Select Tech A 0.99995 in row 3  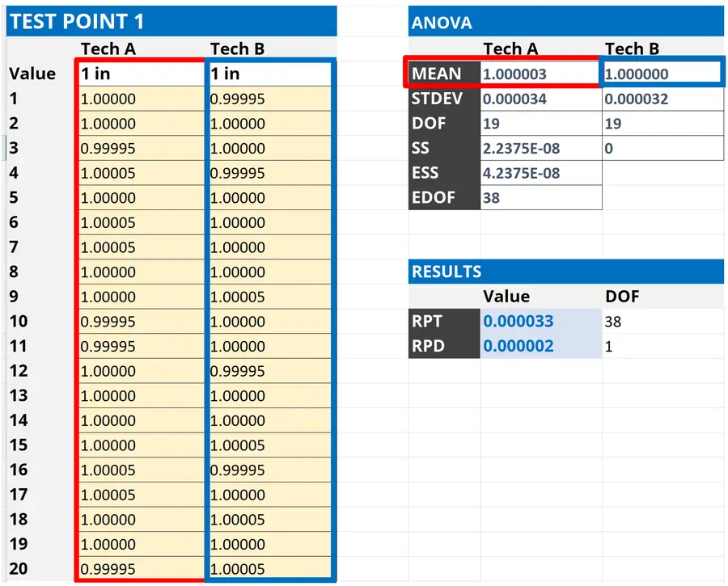[x=141, y=148]
